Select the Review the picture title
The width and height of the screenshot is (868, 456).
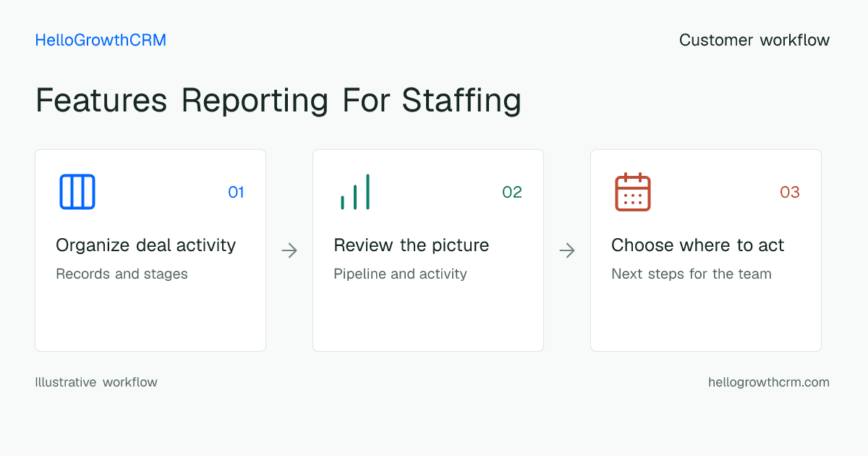(x=412, y=245)
